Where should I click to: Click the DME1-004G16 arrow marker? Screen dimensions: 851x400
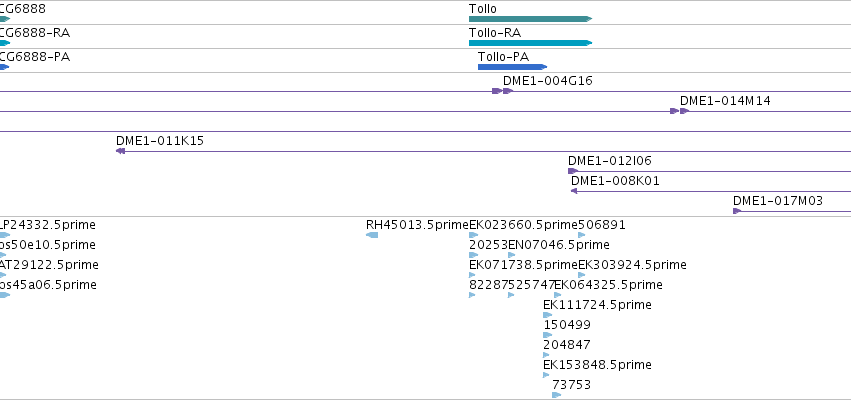click(x=503, y=91)
